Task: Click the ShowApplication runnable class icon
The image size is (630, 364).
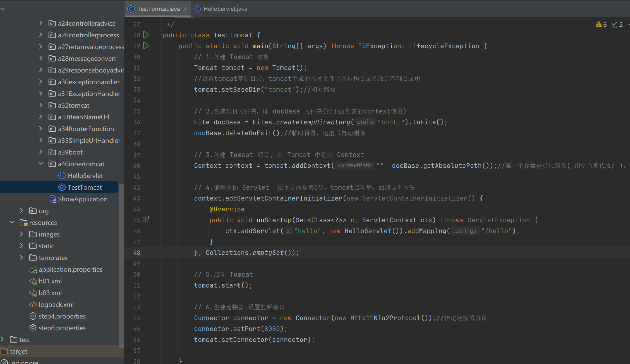Action: pyautogui.click(x=52, y=199)
